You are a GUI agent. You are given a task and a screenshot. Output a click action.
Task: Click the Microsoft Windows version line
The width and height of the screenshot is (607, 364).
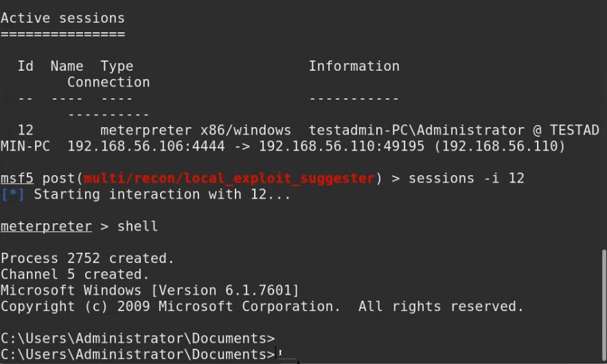pos(150,290)
